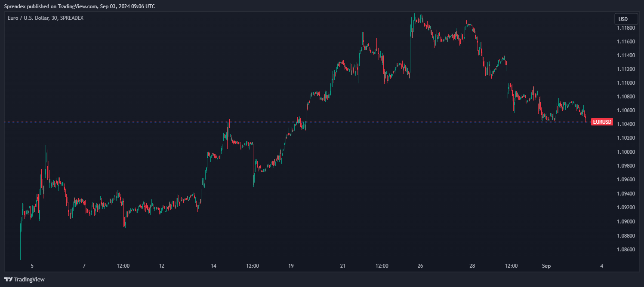644x287 pixels.
Task: Click the date label 7 on time axis
Action: (84, 266)
